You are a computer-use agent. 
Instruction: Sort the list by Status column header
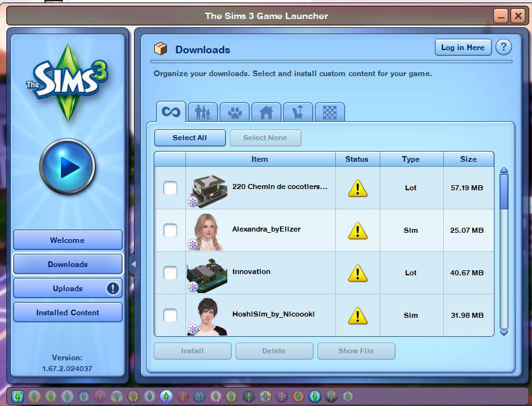click(x=357, y=159)
